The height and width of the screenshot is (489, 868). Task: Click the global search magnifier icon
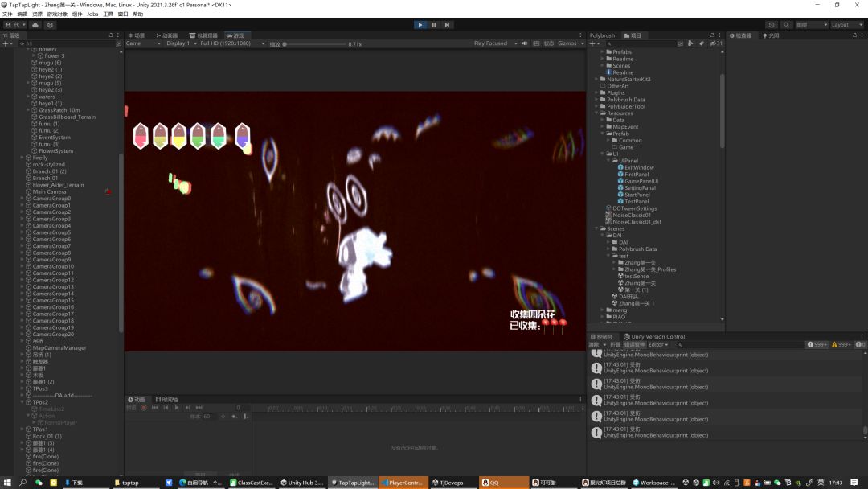click(x=787, y=25)
